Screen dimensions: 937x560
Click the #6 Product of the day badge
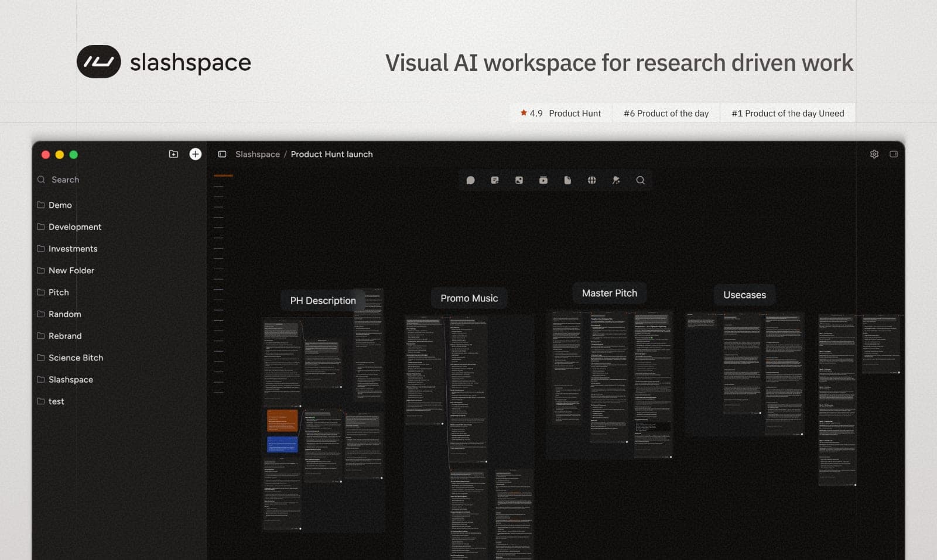tap(666, 114)
